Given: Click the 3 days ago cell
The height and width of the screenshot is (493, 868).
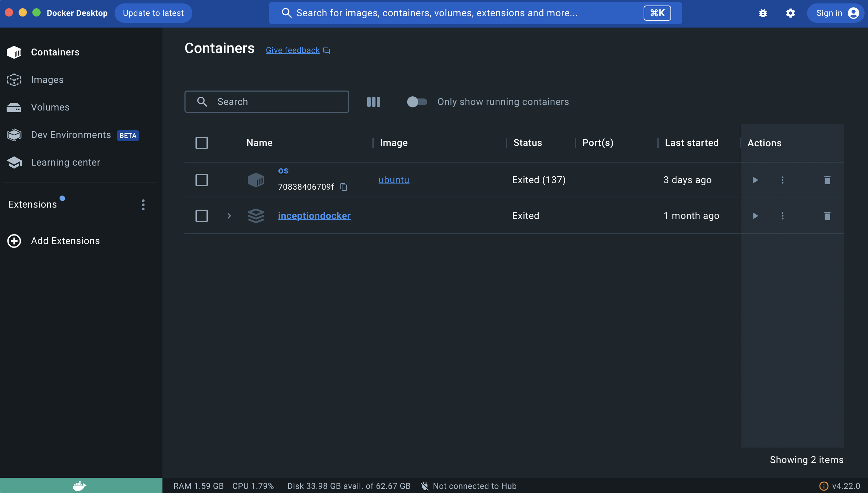Looking at the screenshot, I should click(x=688, y=180).
